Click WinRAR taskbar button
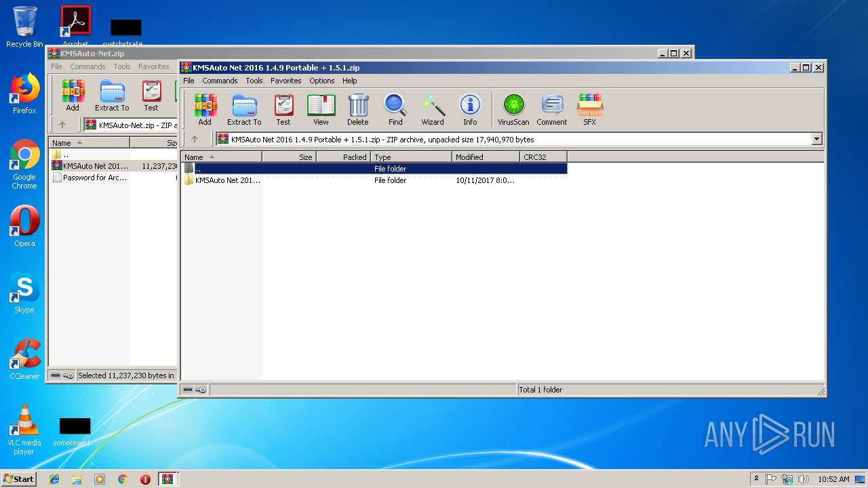The image size is (868, 488). pyautogui.click(x=168, y=479)
